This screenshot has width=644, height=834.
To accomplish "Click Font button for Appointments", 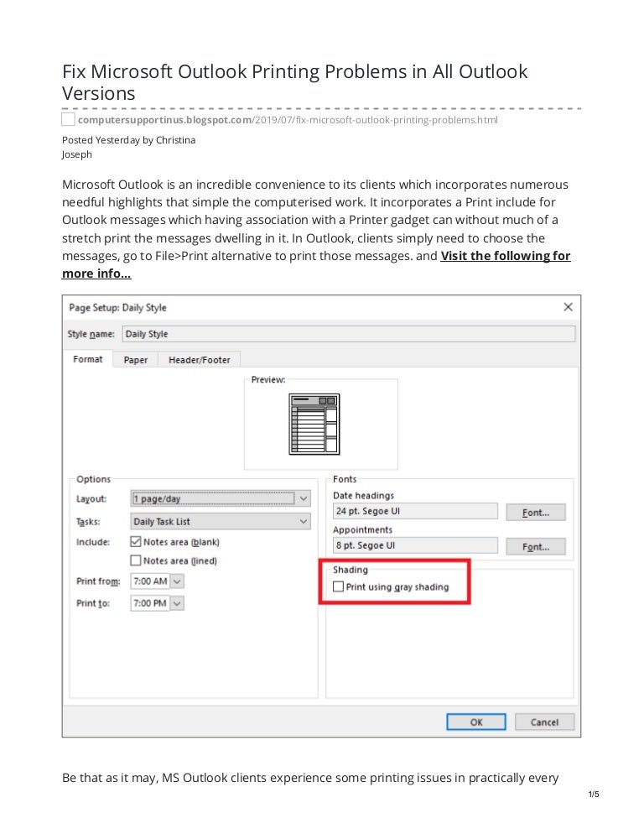I will coord(536,546).
